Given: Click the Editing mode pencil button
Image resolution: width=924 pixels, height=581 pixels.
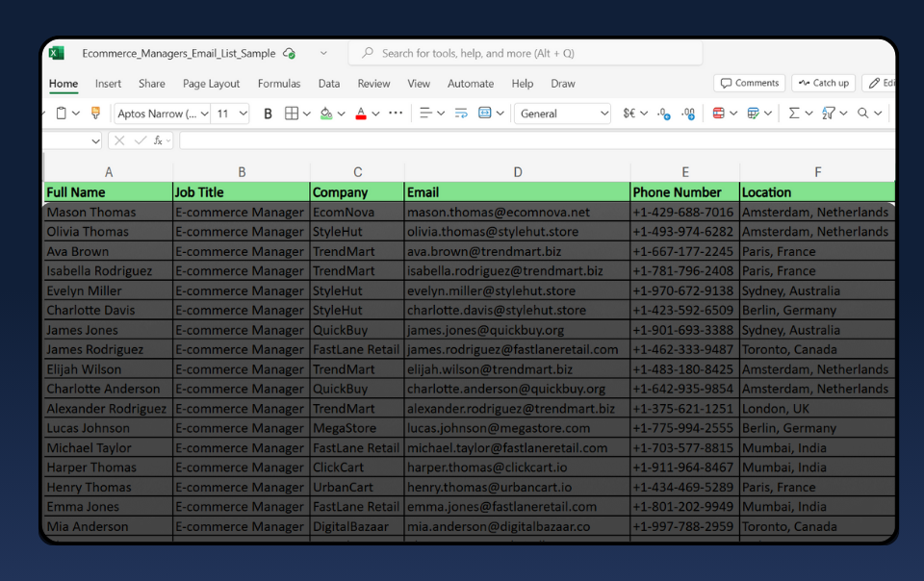Looking at the screenshot, I should (x=881, y=83).
